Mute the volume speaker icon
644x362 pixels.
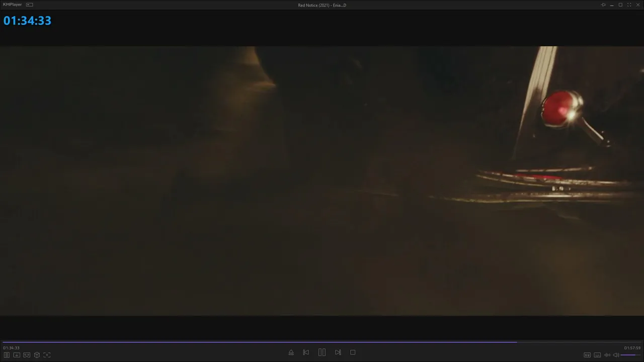(x=616, y=355)
